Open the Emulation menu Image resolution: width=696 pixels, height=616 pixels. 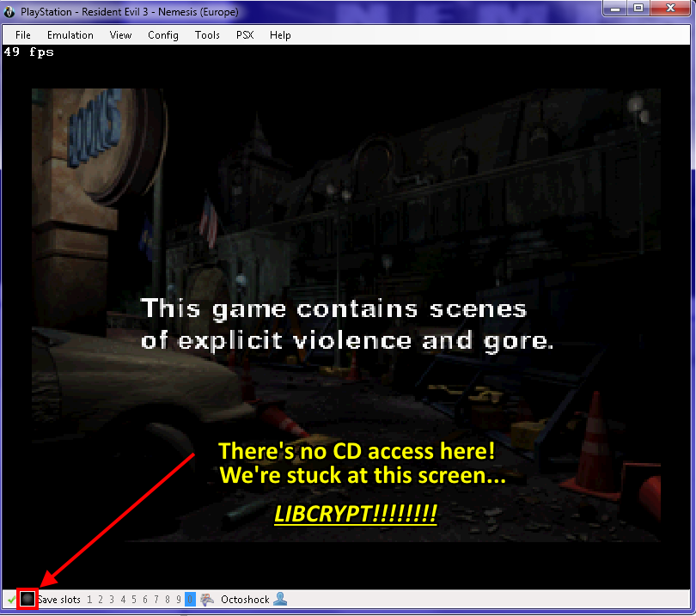70,35
